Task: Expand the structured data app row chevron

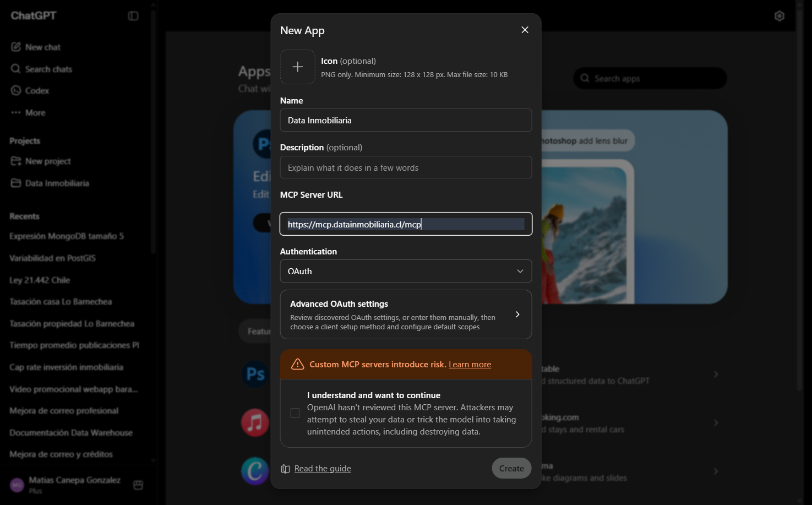Action: [x=716, y=374]
